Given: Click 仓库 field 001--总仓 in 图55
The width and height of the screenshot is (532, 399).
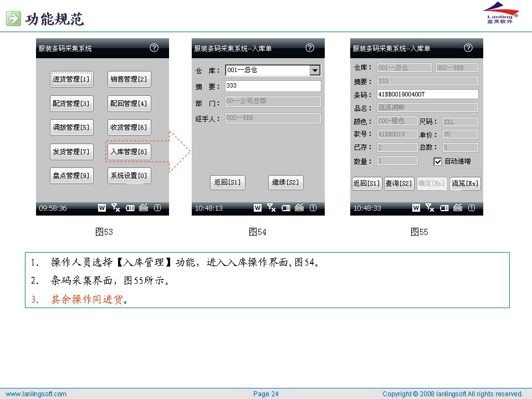Looking at the screenshot, I should tap(405, 68).
